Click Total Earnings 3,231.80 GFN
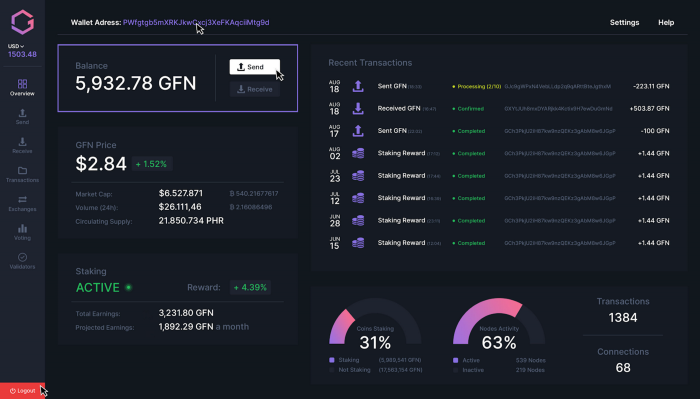The image size is (700, 399). (186, 313)
